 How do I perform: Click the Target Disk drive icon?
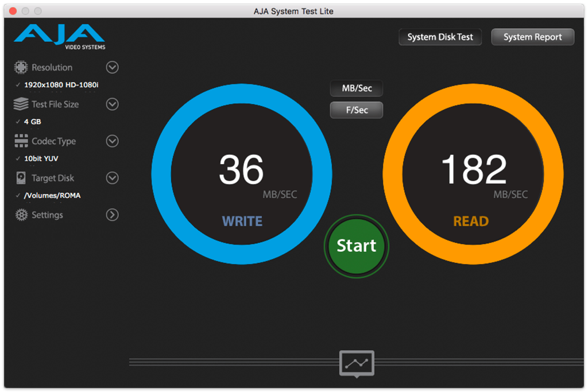21,178
